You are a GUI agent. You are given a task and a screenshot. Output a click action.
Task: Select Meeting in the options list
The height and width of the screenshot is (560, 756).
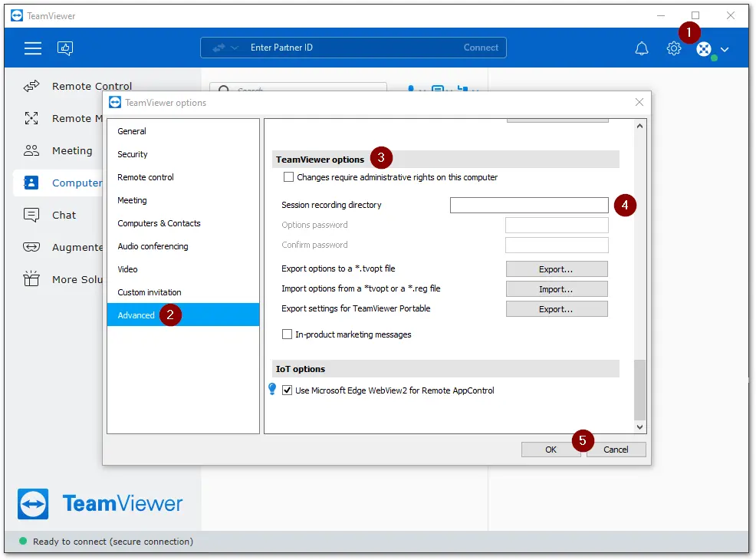[x=183, y=200]
